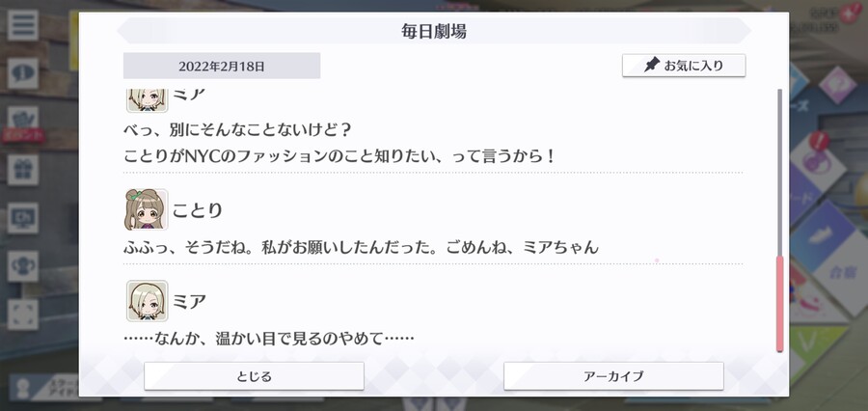This screenshot has height=411, width=868.
Task: Click the pink question-mark diamond icon
Action: coord(837,85)
